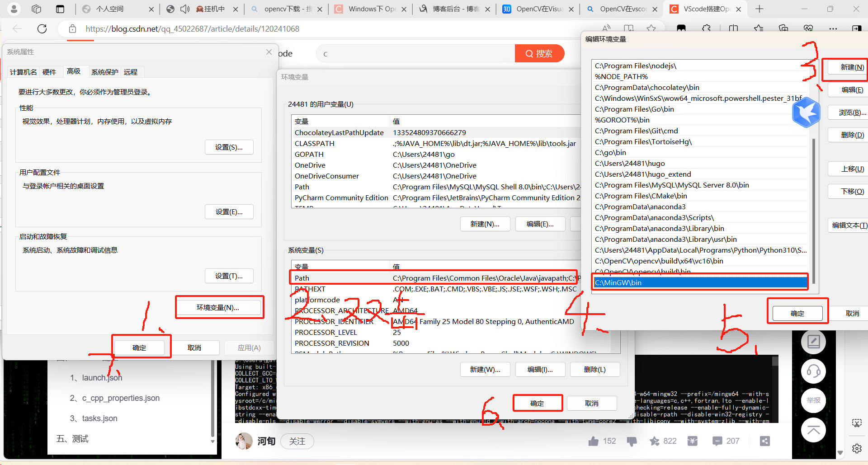This screenshot has height=465, width=868.
Task: Open favorites list star icon
Action: point(759,29)
